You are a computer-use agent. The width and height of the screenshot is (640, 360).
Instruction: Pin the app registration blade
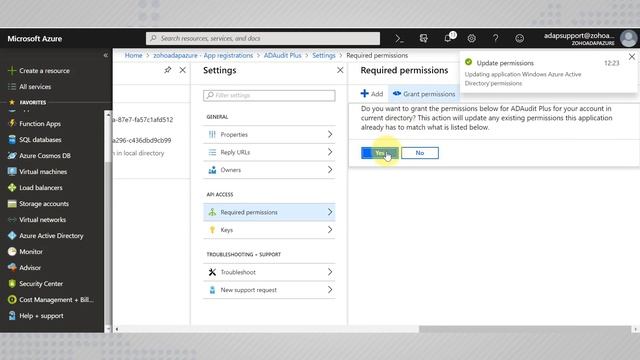[167, 70]
